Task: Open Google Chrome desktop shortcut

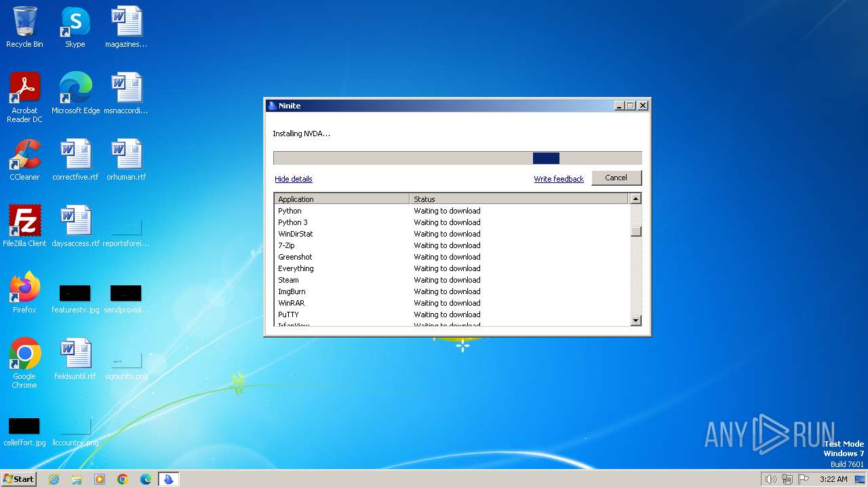Action: coord(24,363)
